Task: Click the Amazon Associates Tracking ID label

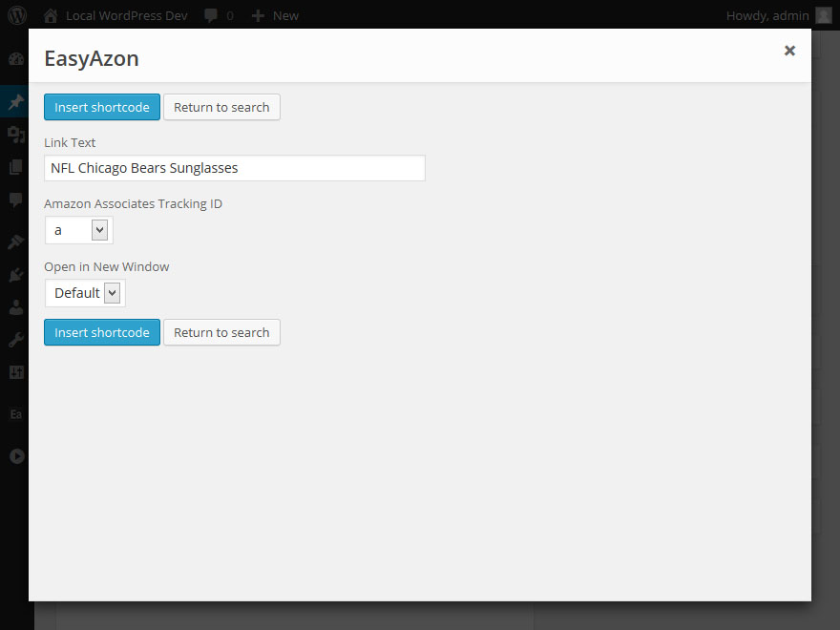Action: click(x=133, y=203)
